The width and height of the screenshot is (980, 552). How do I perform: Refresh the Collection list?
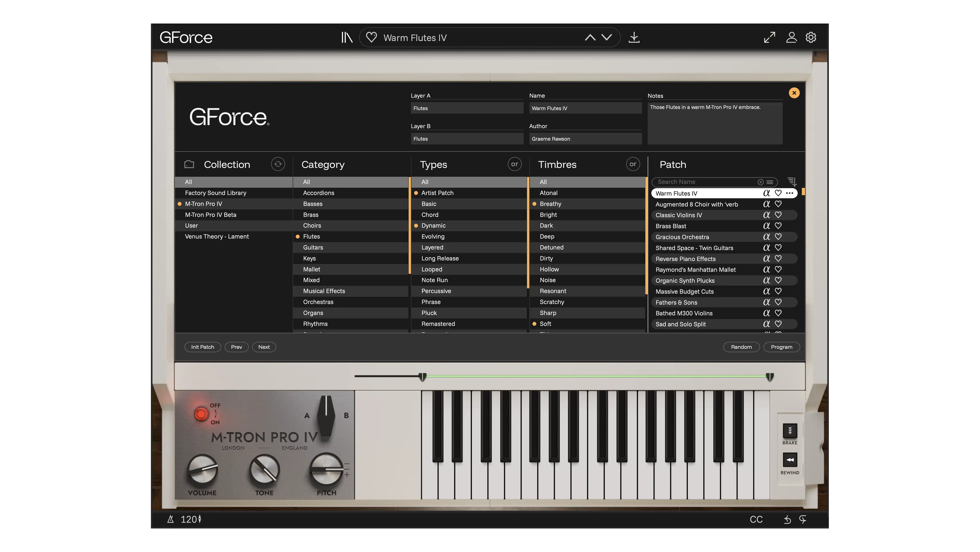pyautogui.click(x=278, y=164)
